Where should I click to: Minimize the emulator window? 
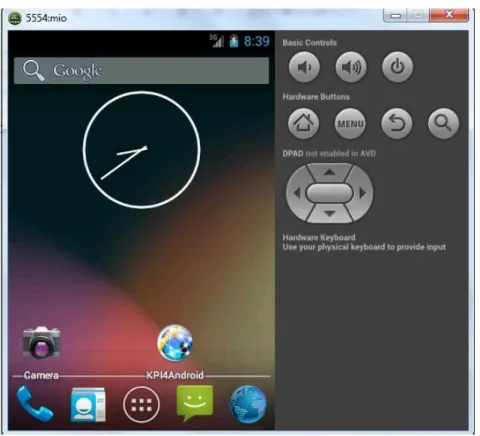tap(395, 15)
